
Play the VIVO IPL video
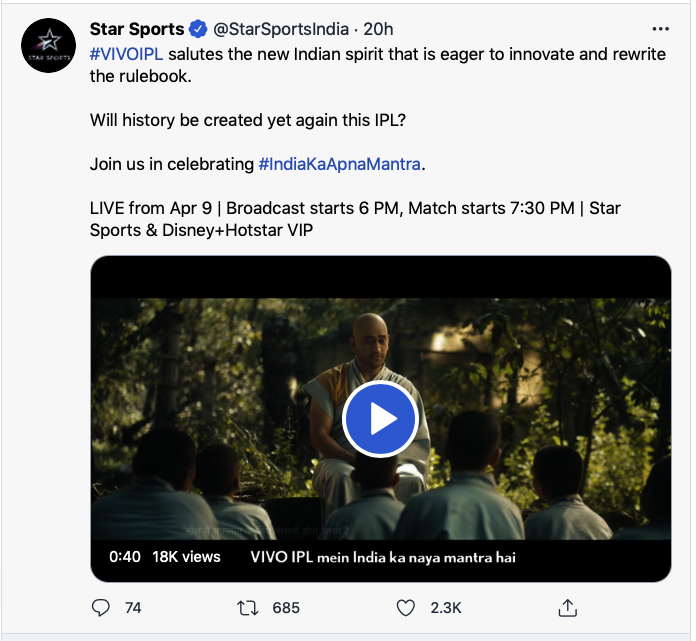tap(380, 420)
